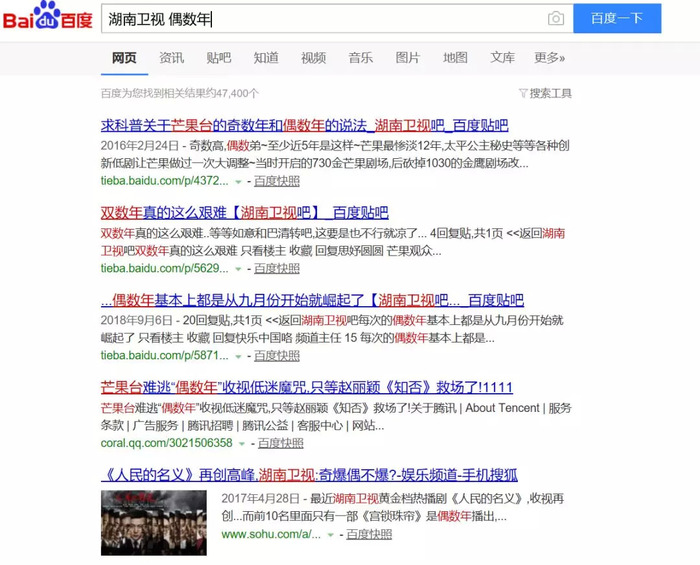Open result 偶数年基本上都是从九月份开始就崛起了
The image size is (700, 565).
coord(312,300)
